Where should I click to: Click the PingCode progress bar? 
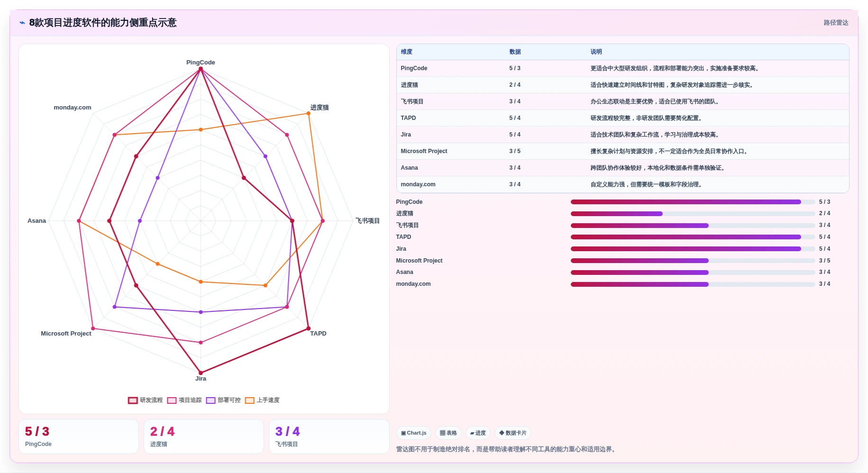click(x=693, y=202)
